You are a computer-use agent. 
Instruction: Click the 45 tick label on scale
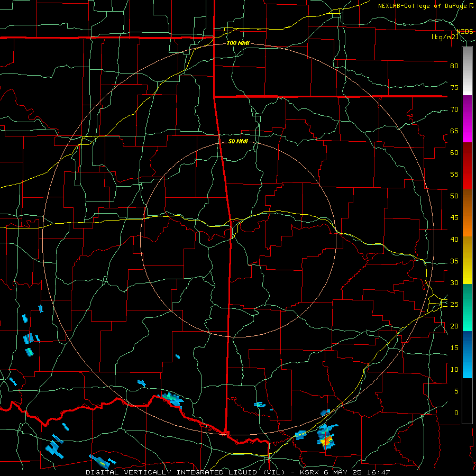click(454, 218)
